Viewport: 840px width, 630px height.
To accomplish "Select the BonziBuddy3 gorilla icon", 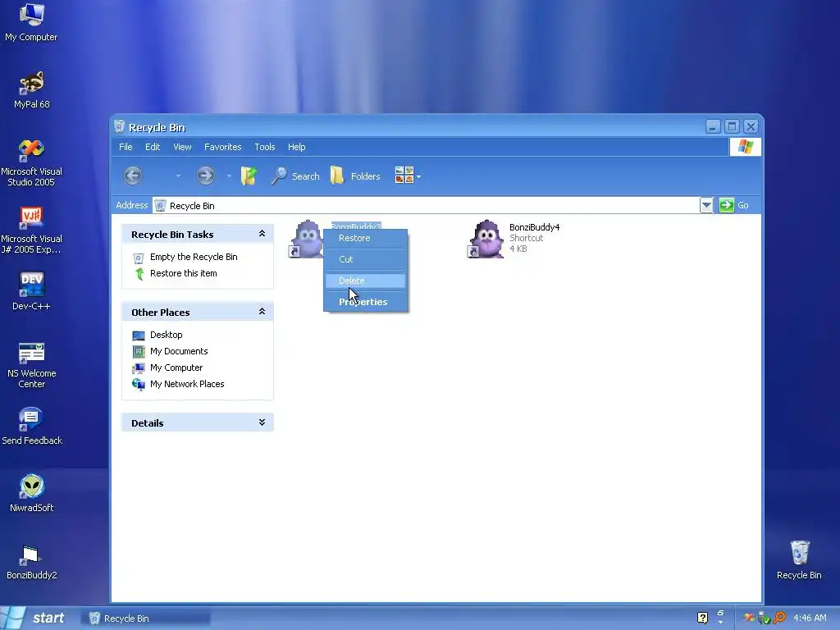I will point(307,239).
